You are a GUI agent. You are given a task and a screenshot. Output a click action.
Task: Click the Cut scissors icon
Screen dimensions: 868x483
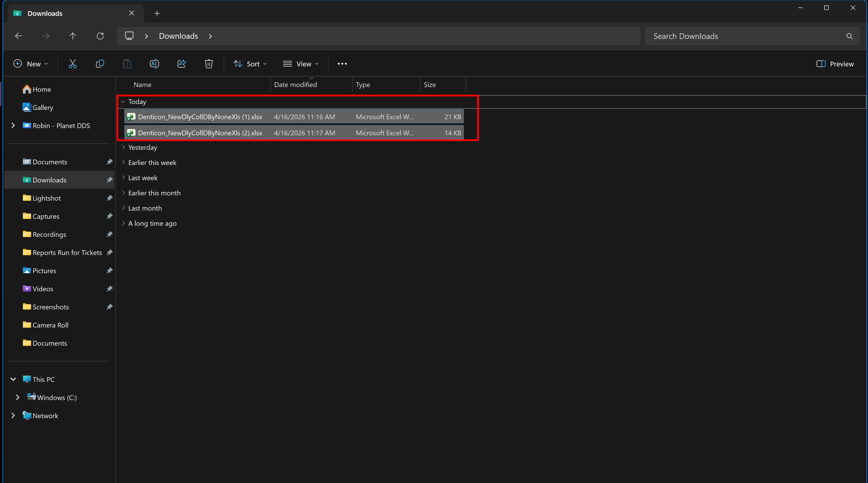tap(73, 64)
